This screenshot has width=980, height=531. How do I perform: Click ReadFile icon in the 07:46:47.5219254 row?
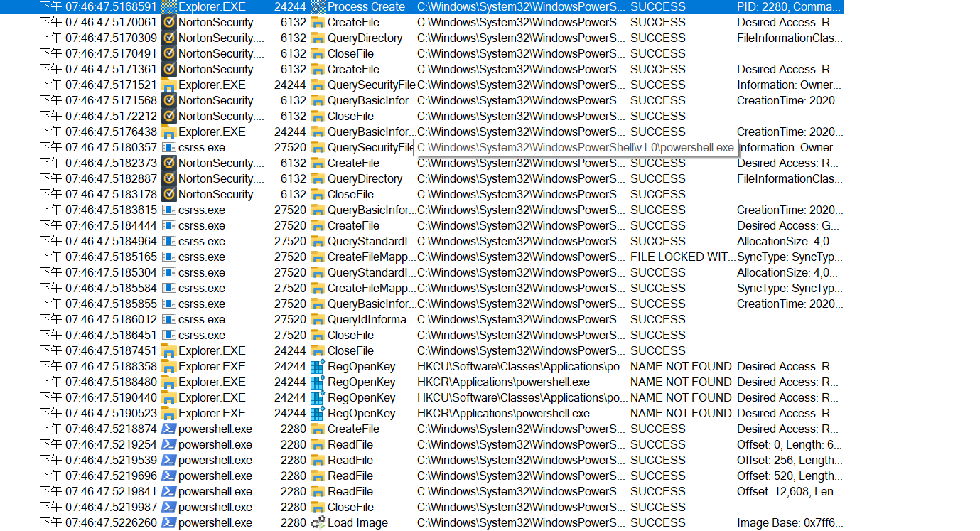pos(318,445)
